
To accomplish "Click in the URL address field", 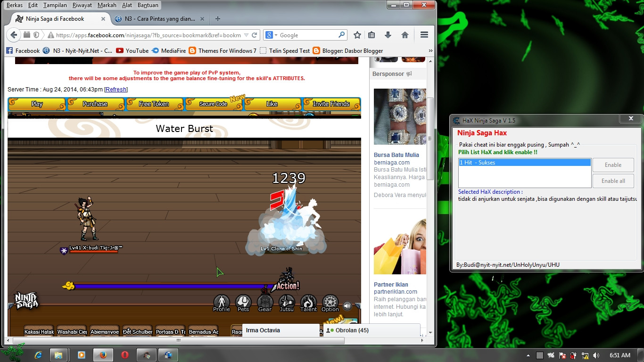I will [x=148, y=35].
